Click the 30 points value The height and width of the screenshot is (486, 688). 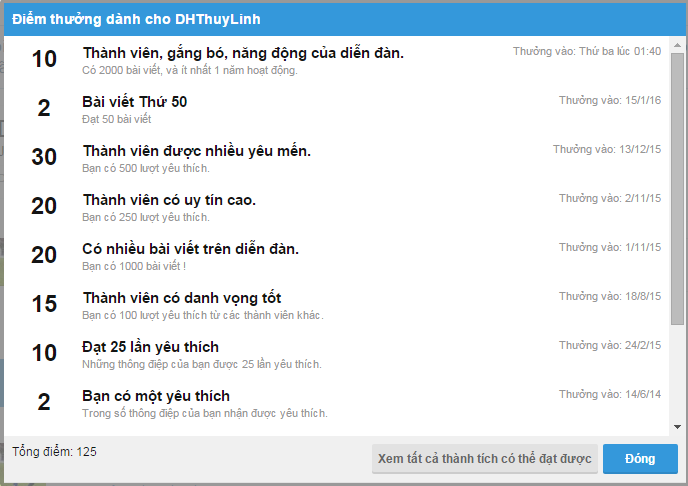(x=44, y=157)
